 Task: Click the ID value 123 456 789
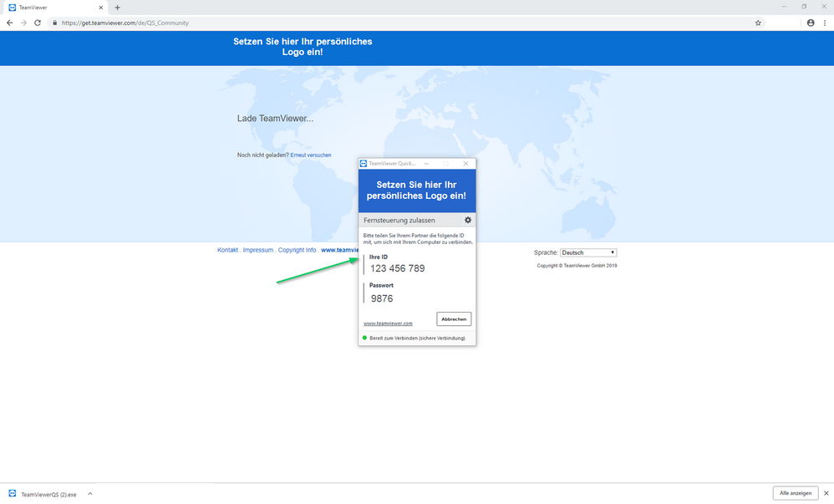[x=397, y=268]
